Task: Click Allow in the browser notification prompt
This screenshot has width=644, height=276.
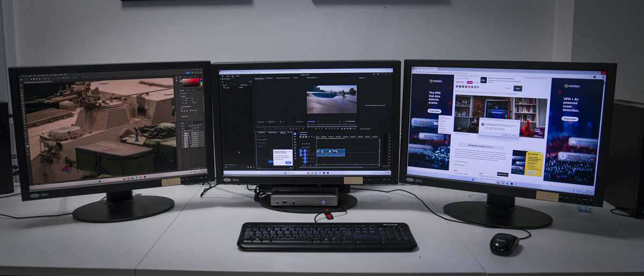Action: 518,89
